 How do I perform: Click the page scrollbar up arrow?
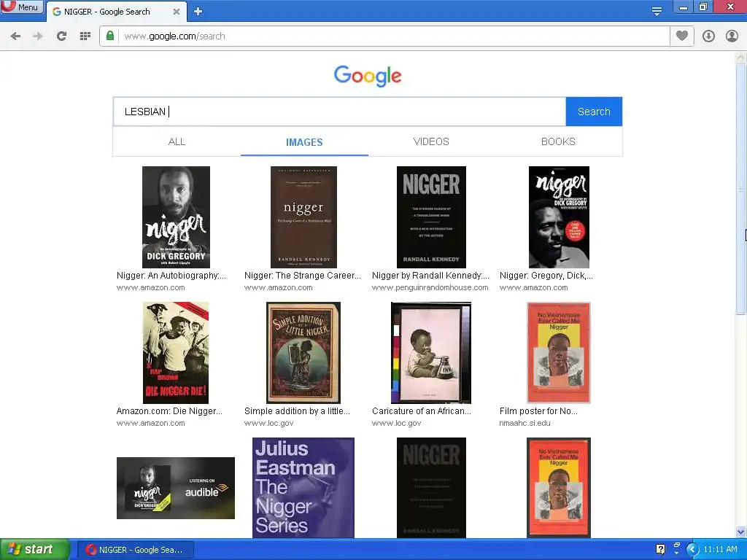[x=741, y=58]
